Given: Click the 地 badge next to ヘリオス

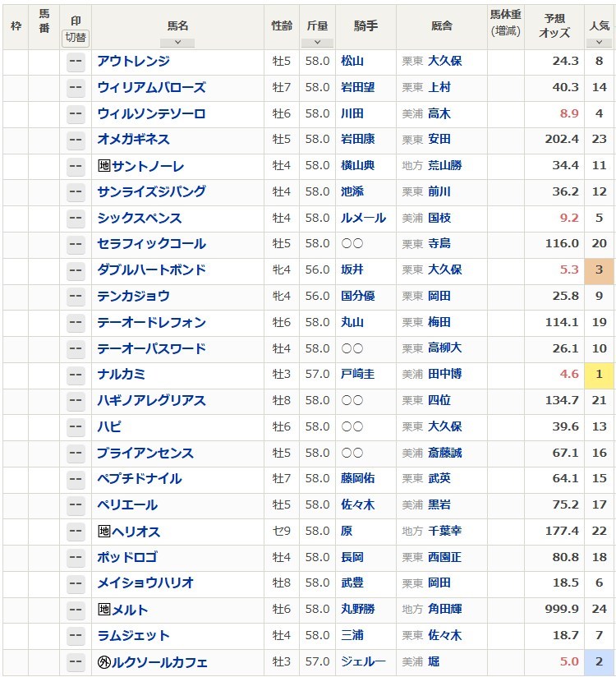Looking at the screenshot, I should click(x=103, y=531).
